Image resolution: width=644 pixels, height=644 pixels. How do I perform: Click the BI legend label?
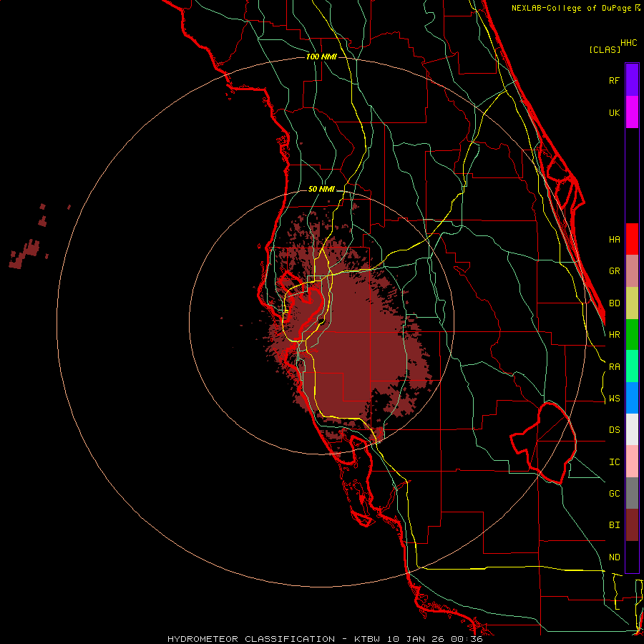pyautogui.click(x=614, y=525)
